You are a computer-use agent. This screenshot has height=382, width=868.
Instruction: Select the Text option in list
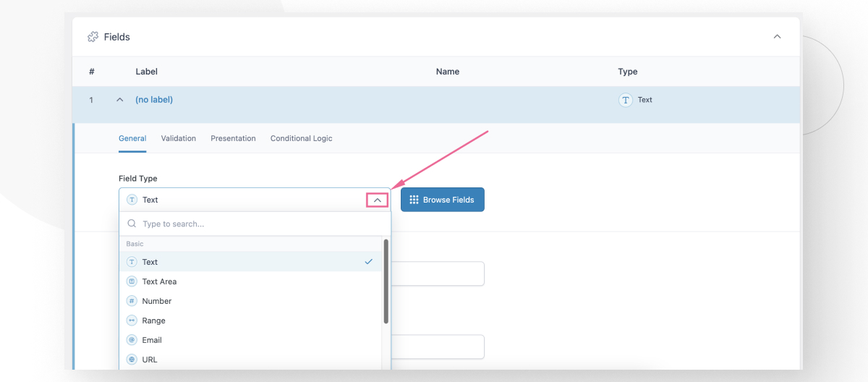pyautogui.click(x=250, y=262)
